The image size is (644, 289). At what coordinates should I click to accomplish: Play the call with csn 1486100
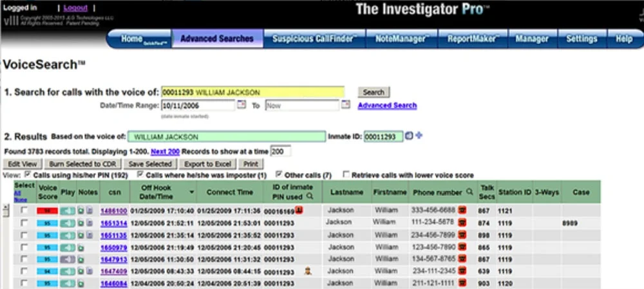point(68,211)
